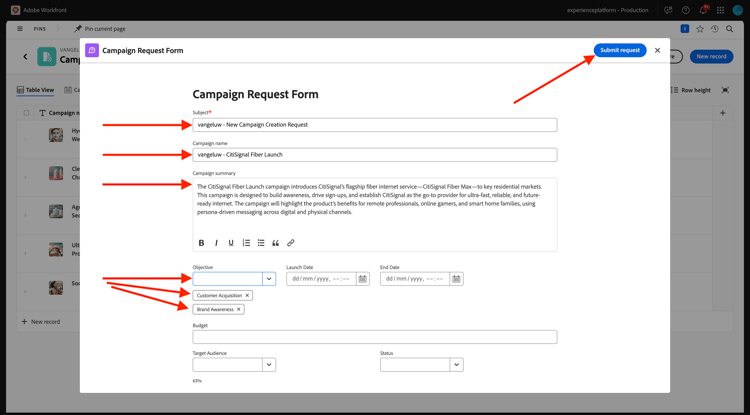
Task: Open the apps grid switcher
Action: (x=720, y=10)
